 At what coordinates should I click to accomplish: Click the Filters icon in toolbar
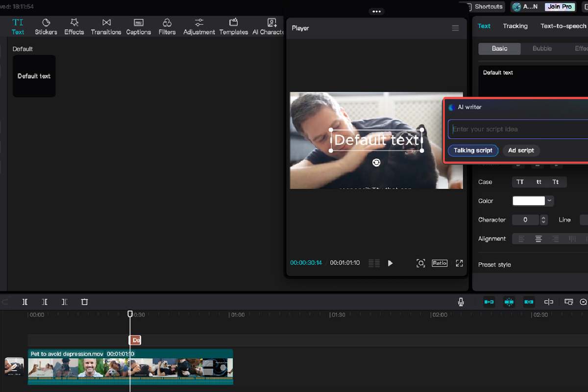[167, 26]
